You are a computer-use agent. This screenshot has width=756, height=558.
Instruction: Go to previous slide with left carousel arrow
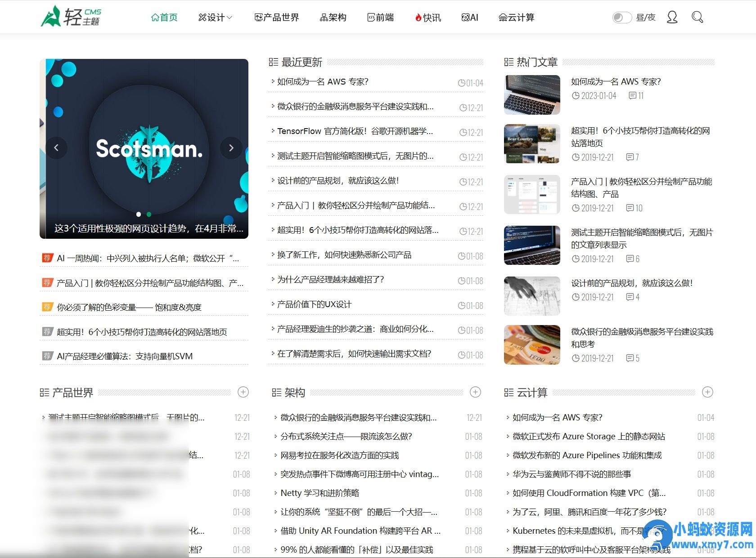tap(57, 148)
